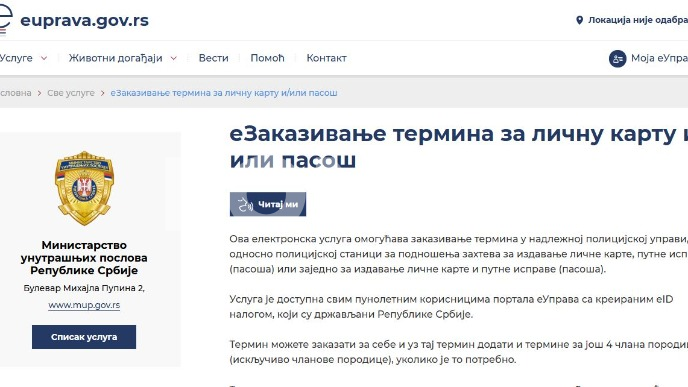Visit the www.mup.gov.rs link
The image size is (688, 387).
coord(84,305)
